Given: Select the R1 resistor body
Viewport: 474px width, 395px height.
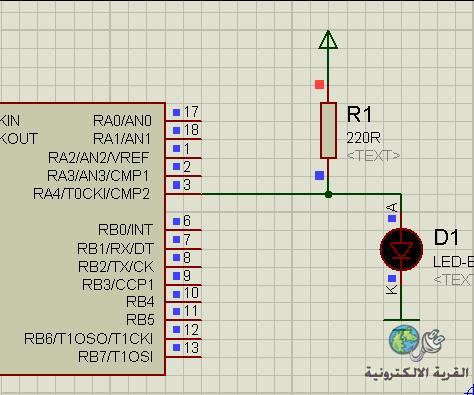Looking at the screenshot, I should (328, 130).
